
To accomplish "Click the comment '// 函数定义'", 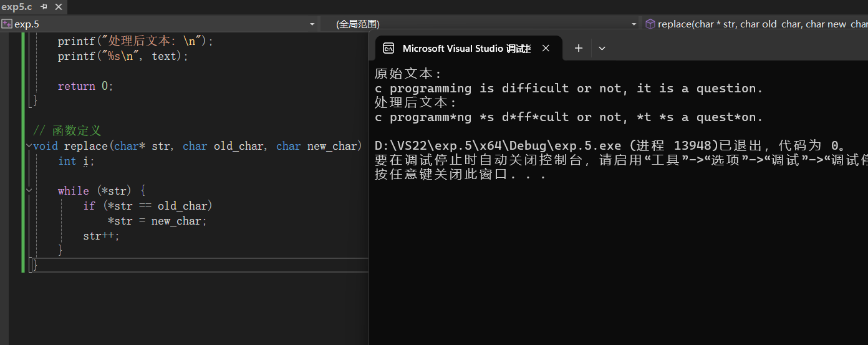I will (x=67, y=131).
